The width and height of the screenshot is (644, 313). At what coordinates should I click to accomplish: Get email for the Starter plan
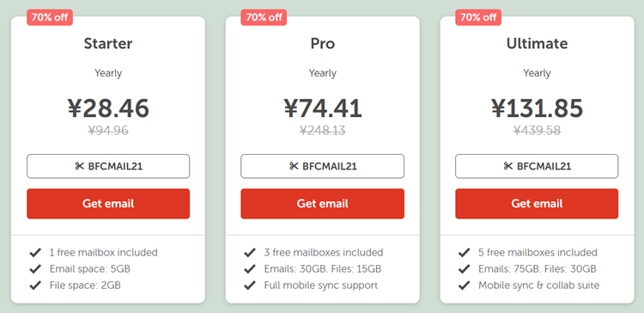(x=108, y=204)
